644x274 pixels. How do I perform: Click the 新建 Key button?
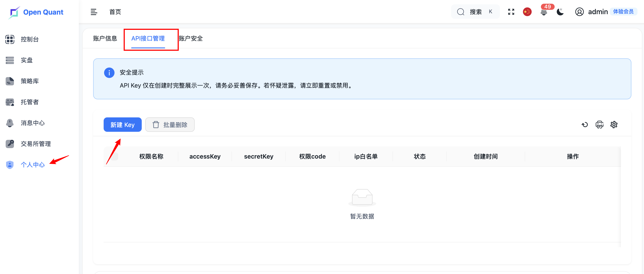point(123,125)
